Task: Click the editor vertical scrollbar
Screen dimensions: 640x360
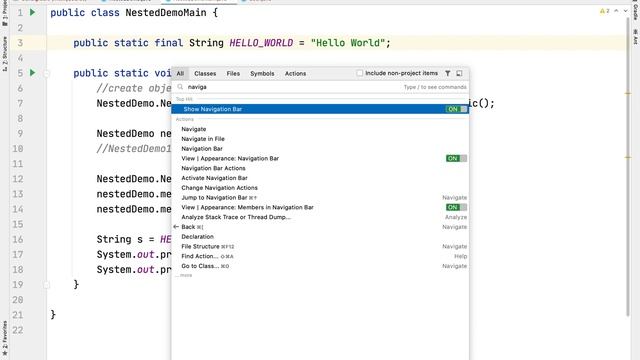Action: click(x=628, y=167)
